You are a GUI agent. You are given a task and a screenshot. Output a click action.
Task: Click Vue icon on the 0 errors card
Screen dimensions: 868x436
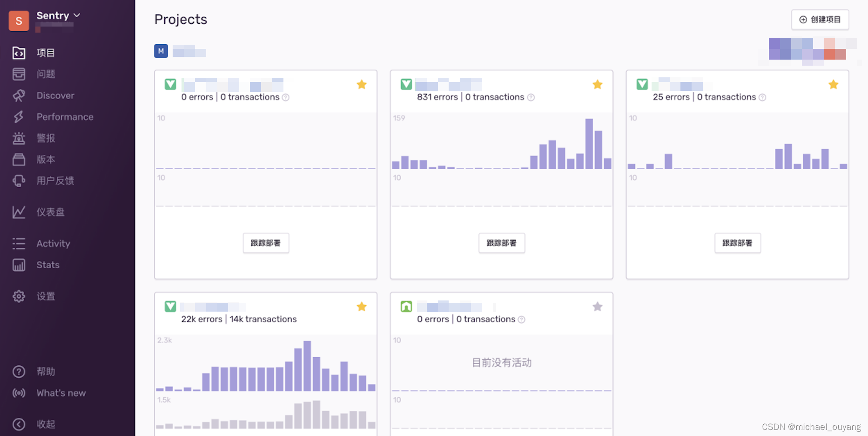coord(170,84)
